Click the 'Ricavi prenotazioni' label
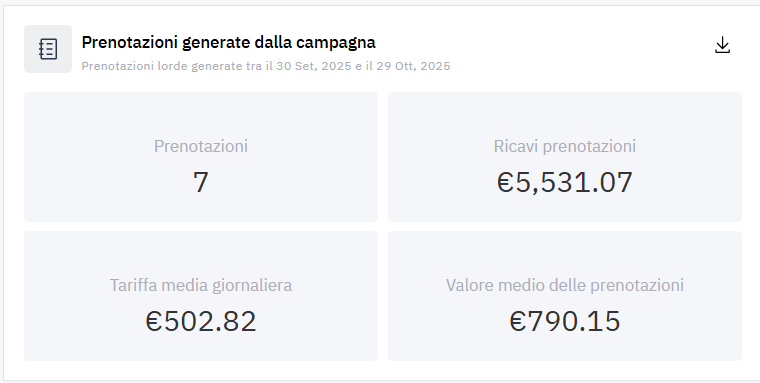This screenshot has width=760, height=383. tap(565, 146)
